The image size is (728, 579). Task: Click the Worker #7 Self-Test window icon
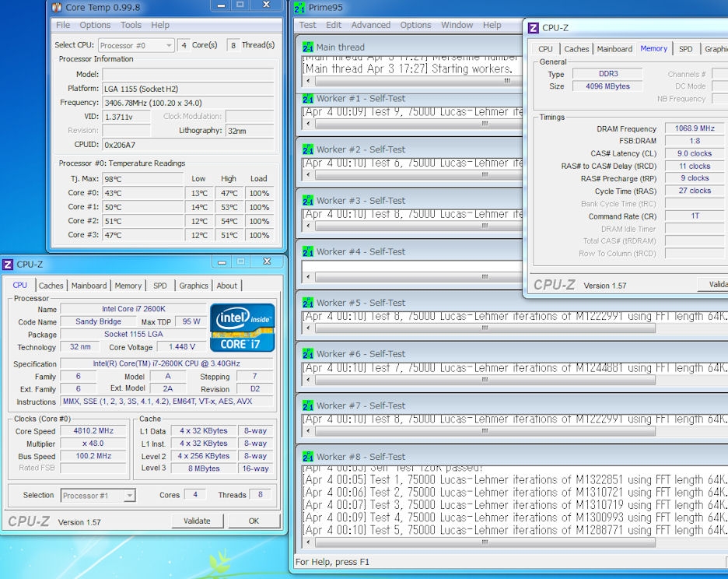tap(308, 405)
